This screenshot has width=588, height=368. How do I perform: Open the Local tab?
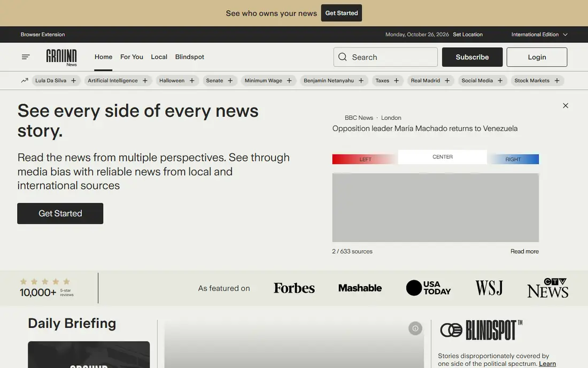click(159, 57)
